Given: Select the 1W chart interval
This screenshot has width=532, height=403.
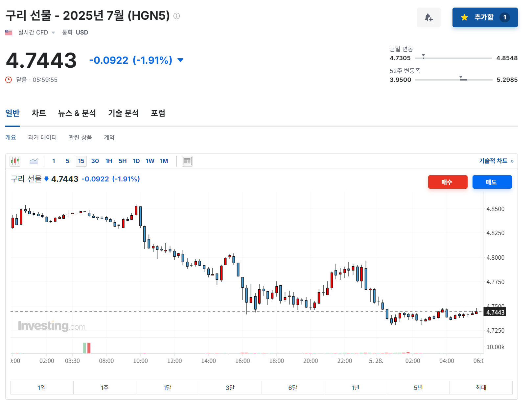Looking at the screenshot, I should tap(150, 161).
